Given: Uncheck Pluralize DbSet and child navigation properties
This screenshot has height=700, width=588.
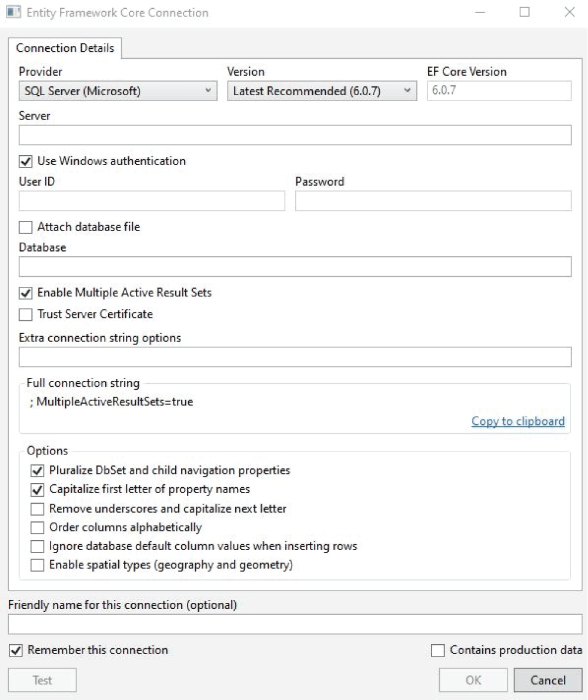Looking at the screenshot, I should (x=38, y=471).
